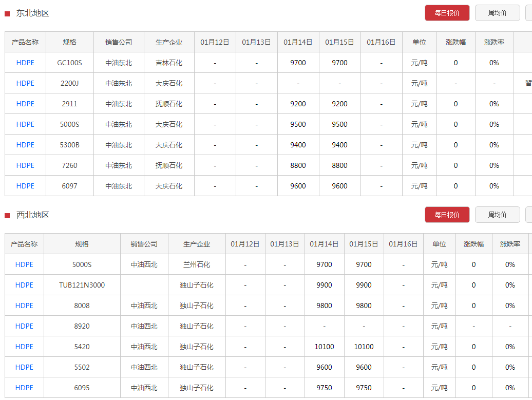The image size is (532, 400).
Task: Switch to 周均价 in 西北地区 section
Action: pos(497,215)
